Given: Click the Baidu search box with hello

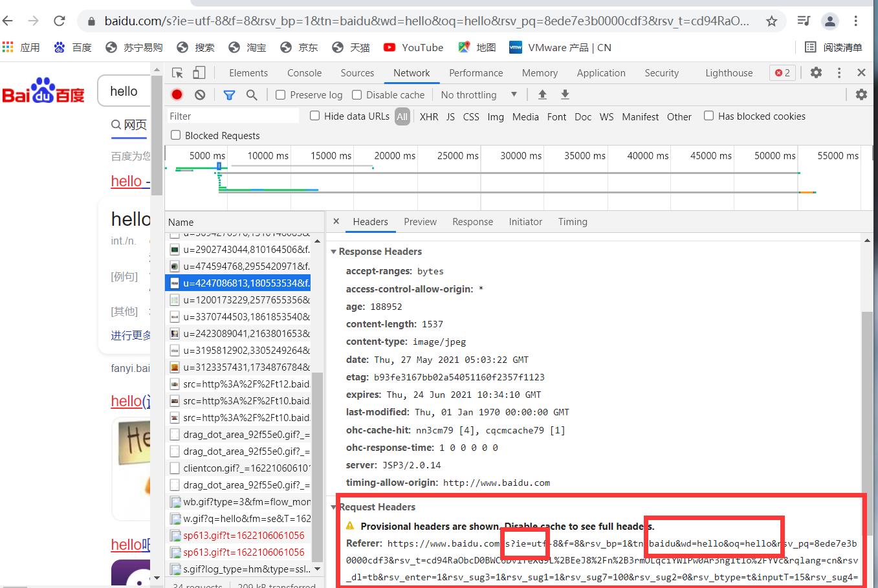Looking at the screenshot, I should tap(124, 91).
